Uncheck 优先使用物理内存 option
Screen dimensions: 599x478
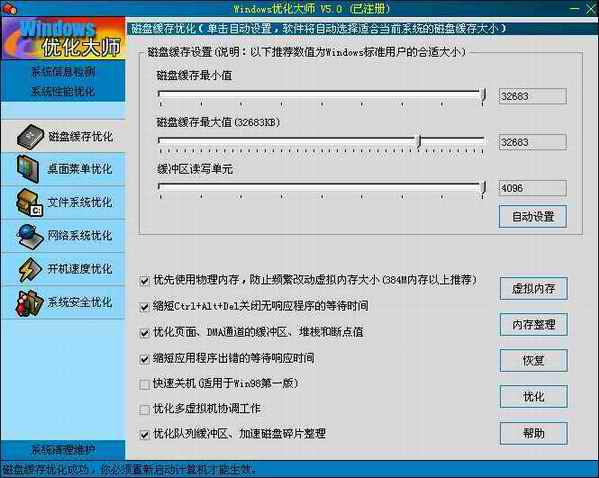coord(144,281)
